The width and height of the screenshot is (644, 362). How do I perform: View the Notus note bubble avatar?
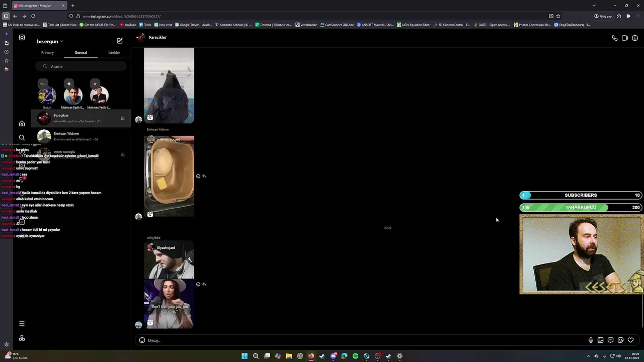[x=47, y=95]
